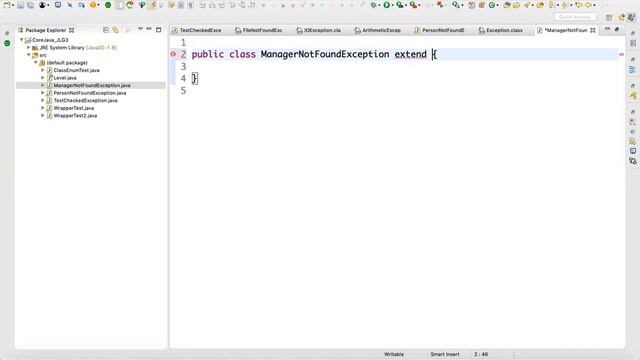
Task: Select TestCheckedException.java in tree
Action: (86, 100)
